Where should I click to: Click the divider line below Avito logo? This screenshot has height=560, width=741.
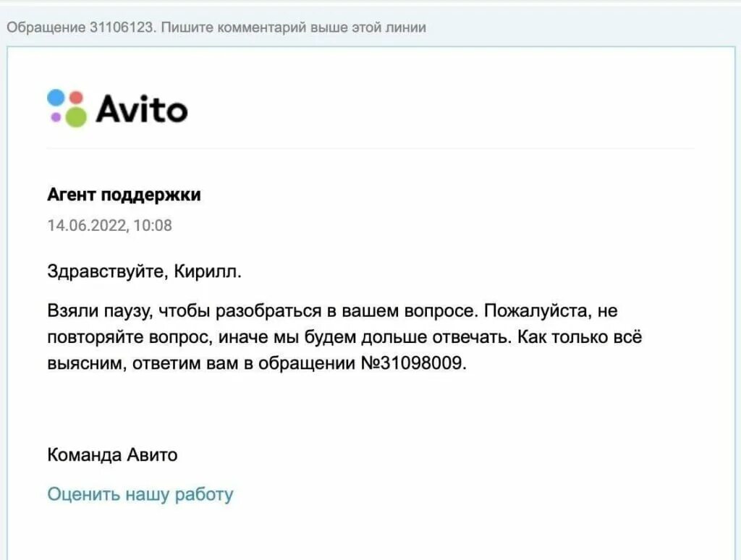tap(370, 148)
